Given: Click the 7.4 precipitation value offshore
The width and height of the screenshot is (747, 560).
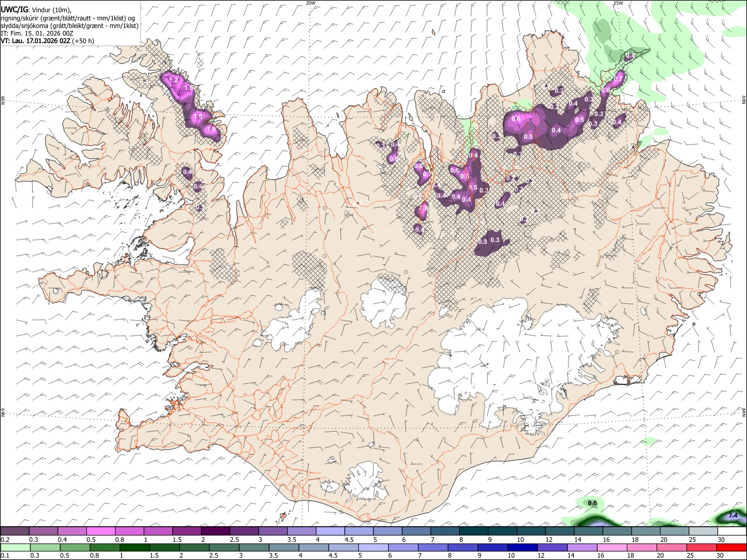Looking at the screenshot, I should point(734,516).
